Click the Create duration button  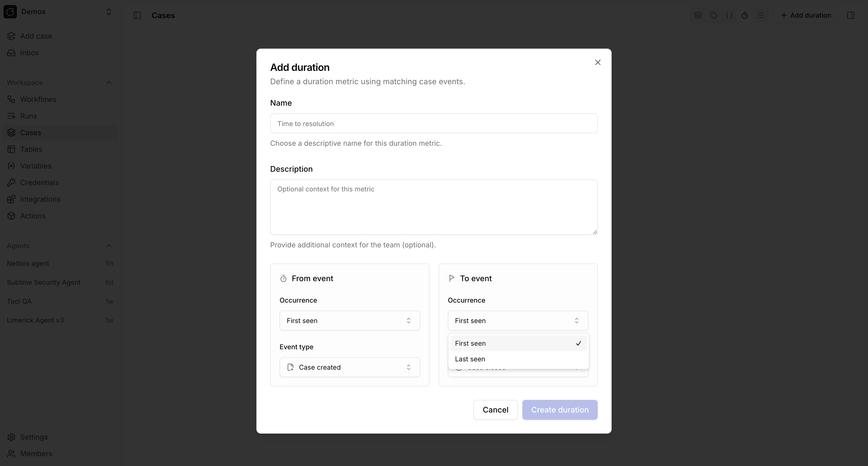pos(560,410)
